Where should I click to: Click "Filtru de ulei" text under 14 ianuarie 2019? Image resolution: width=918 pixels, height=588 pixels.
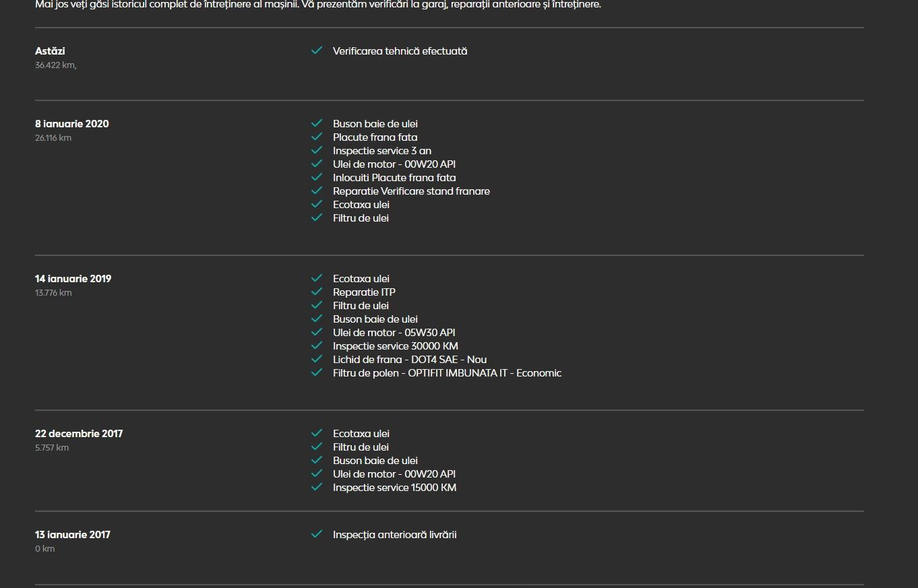pos(361,306)
